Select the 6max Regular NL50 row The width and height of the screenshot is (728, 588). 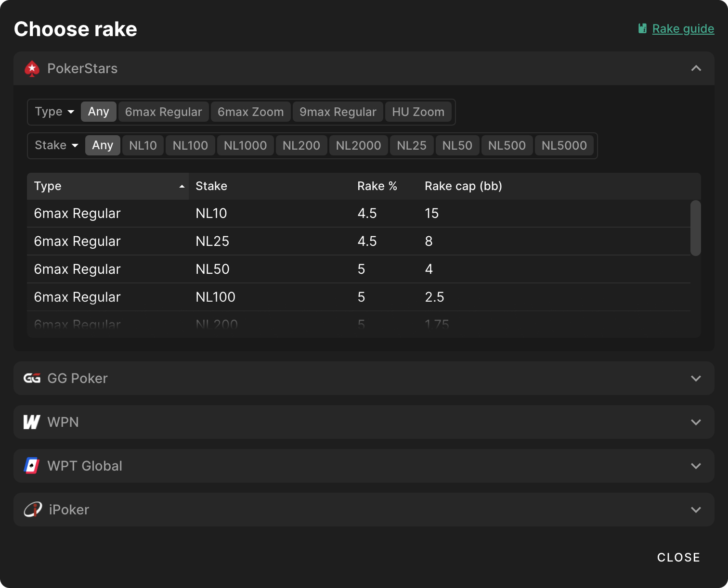[359, 269]
